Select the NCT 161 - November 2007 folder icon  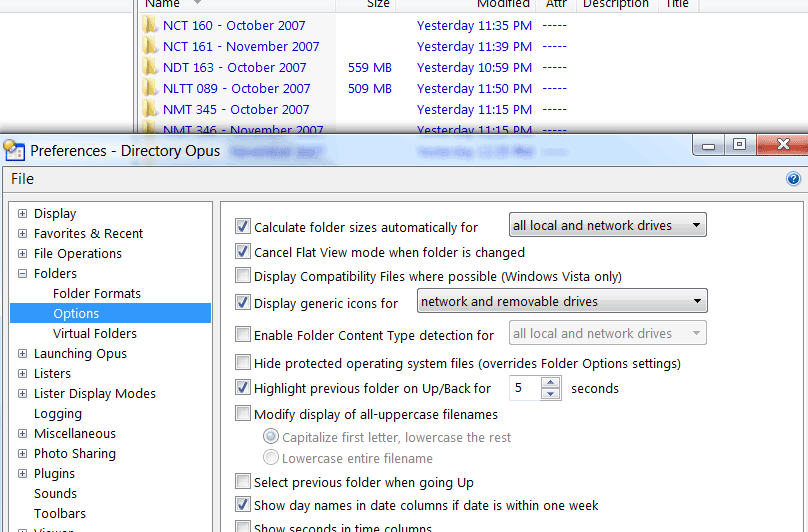(x=150, y=46)
